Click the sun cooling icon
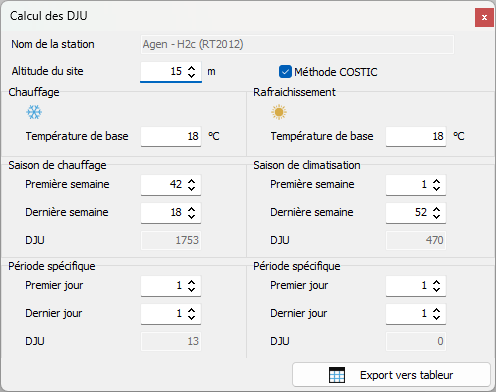The width and height of the screenshot is (496, 392). (x=279, y=112)
